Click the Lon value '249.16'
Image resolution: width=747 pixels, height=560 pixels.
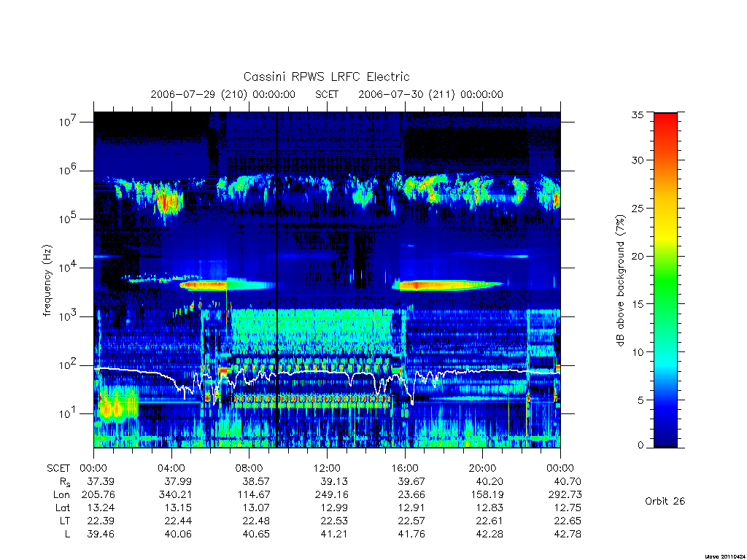point(331,495)
